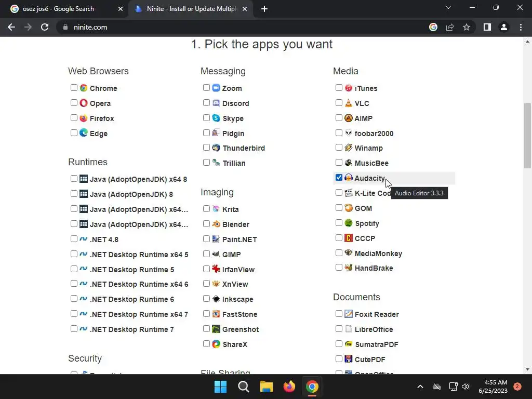Tick the VLC checkbox

(339, 102)
